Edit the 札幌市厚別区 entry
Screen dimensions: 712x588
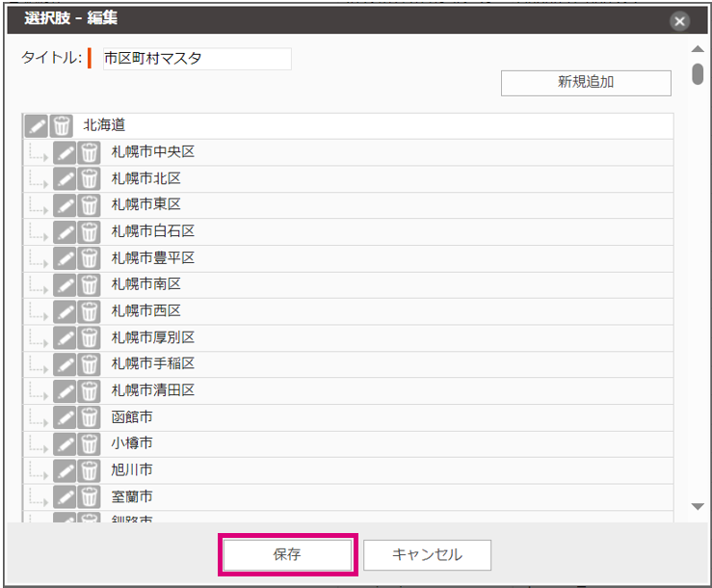(65, 338)
